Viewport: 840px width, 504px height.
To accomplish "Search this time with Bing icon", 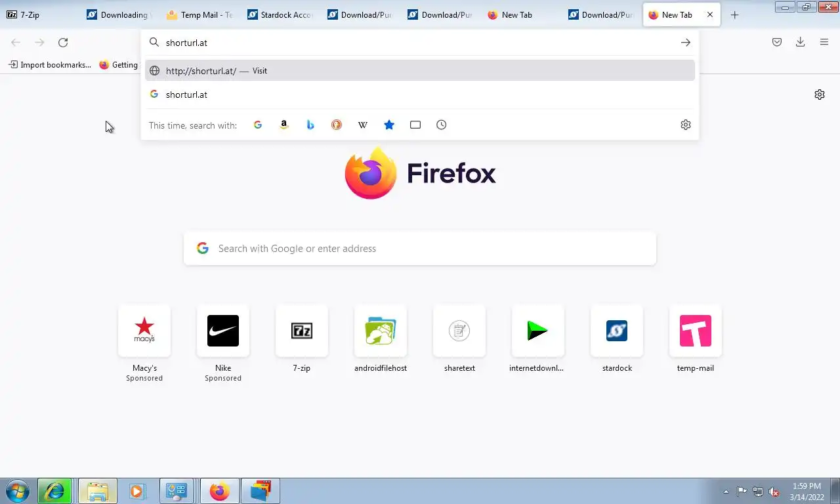I will pyautogui.click(x=310, y=125).
